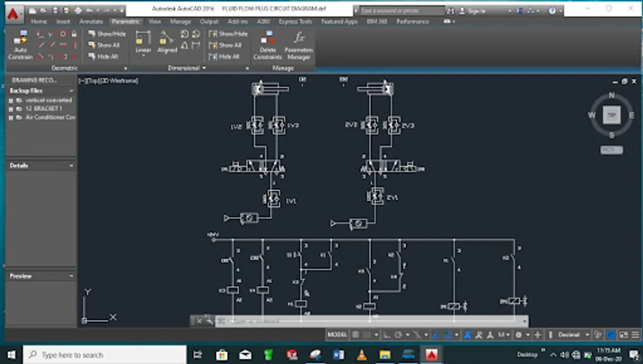Click Hide All in the Geometric panel
Viewport: 643px width, 364px height.
coord(104,57)
